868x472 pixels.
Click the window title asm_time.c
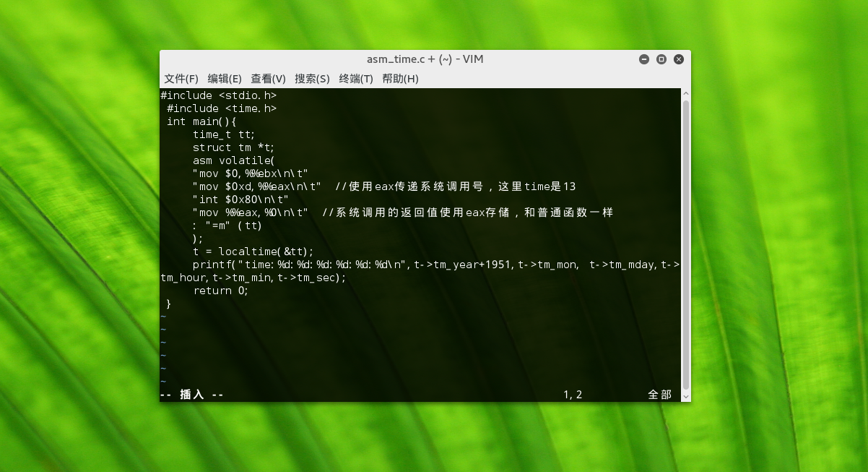click(425, 59)
